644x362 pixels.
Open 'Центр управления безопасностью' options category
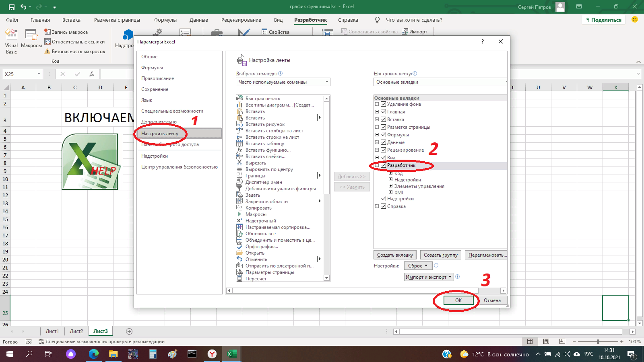(x=179, y=167)
